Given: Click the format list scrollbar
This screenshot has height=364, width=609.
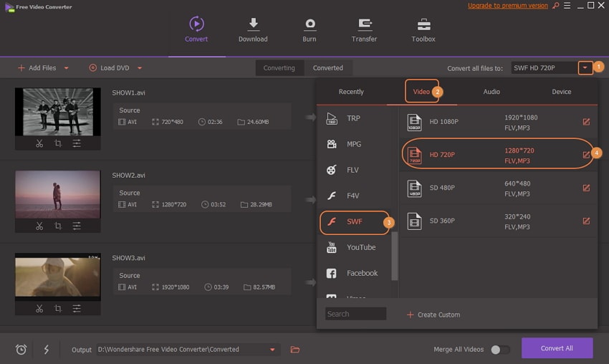Looking at the screenshot, I should (x=395, y=256).
